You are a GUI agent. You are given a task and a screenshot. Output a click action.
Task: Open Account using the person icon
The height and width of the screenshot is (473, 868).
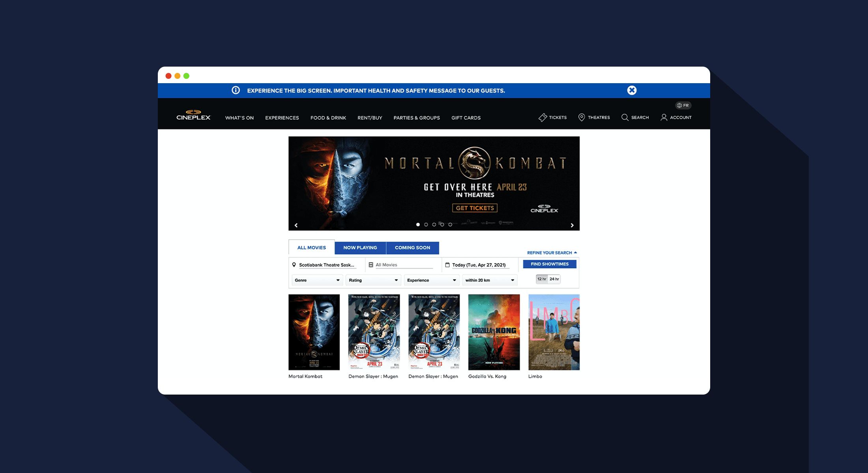point(664,117)
